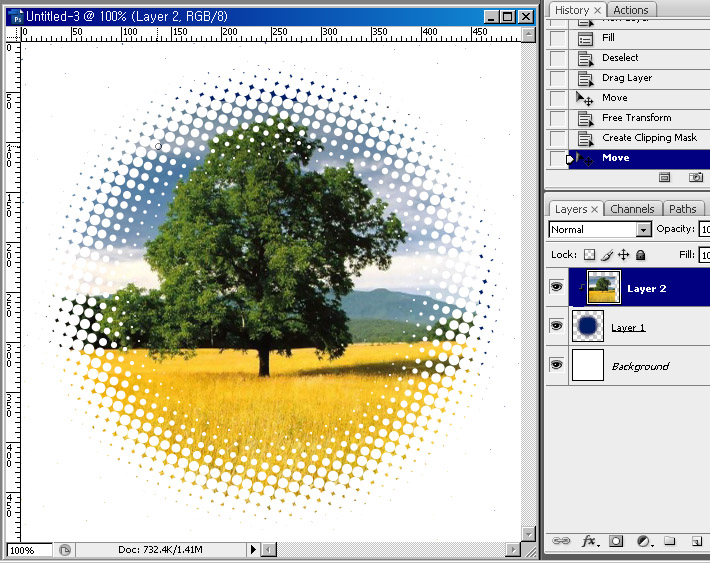
Task: Click the Create new layer icon
Action: pyautogui.click(x=697, y=541)
